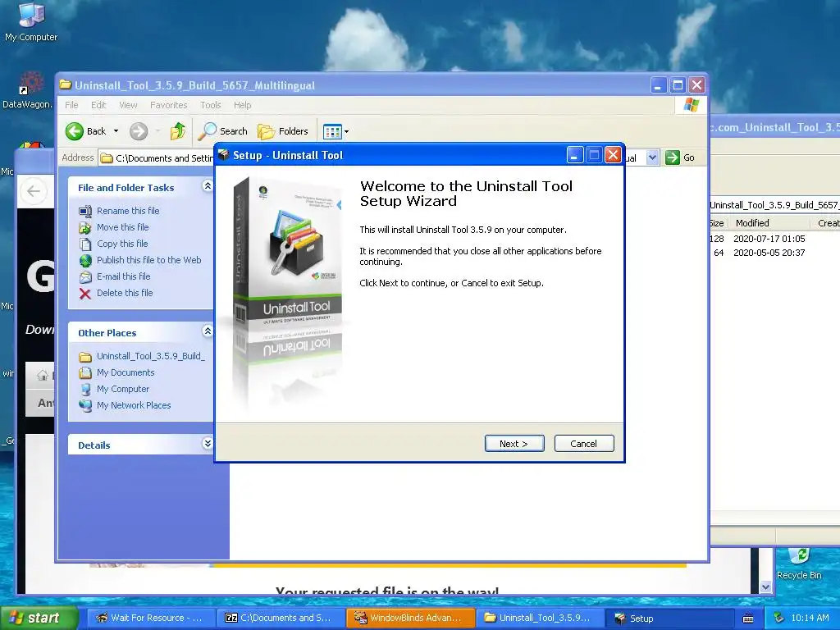Click the network tray icon beside clock
The width and height of the screenshot is (840, 630).
(x=779, y=618)
